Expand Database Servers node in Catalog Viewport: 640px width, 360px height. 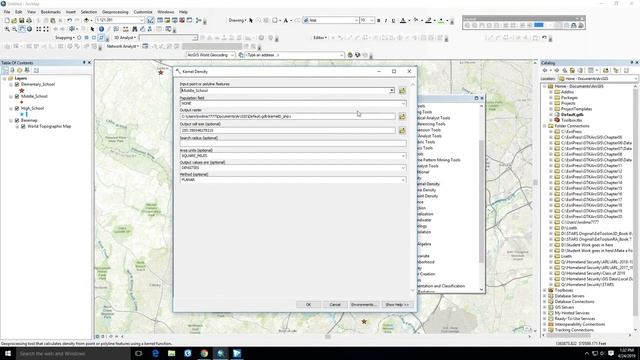(x=545, y=296)
